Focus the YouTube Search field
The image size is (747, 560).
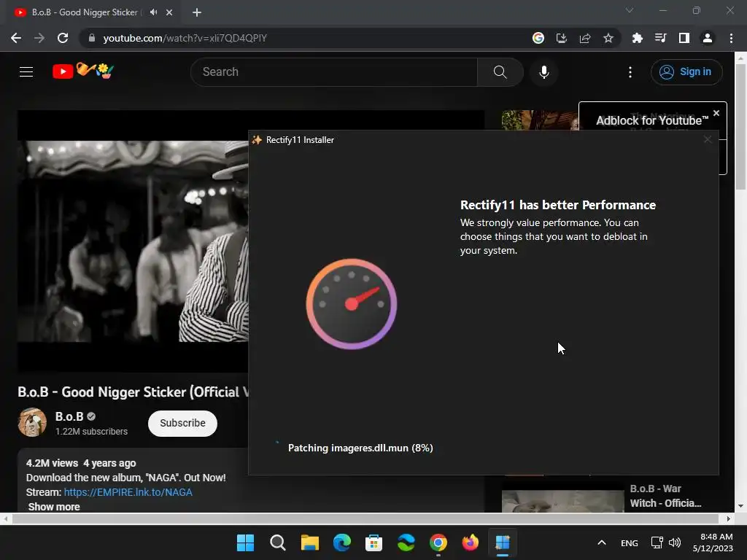click(x=334, y=72)
